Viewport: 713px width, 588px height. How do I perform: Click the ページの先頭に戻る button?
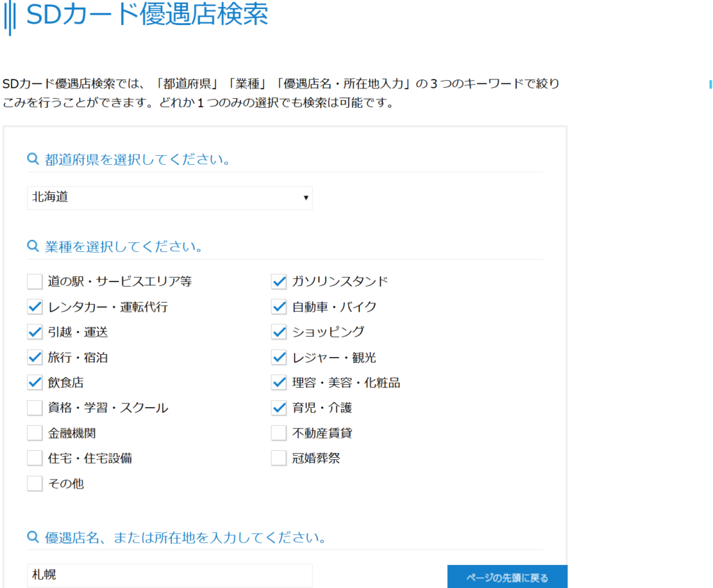507,577
